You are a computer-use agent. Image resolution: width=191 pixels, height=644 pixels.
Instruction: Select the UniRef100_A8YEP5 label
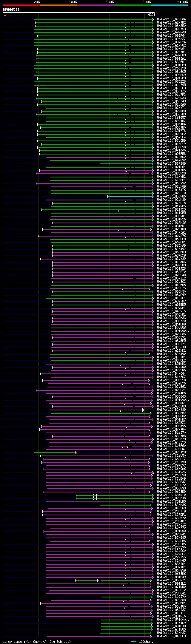pyautogui.click(x=171, y=341)
